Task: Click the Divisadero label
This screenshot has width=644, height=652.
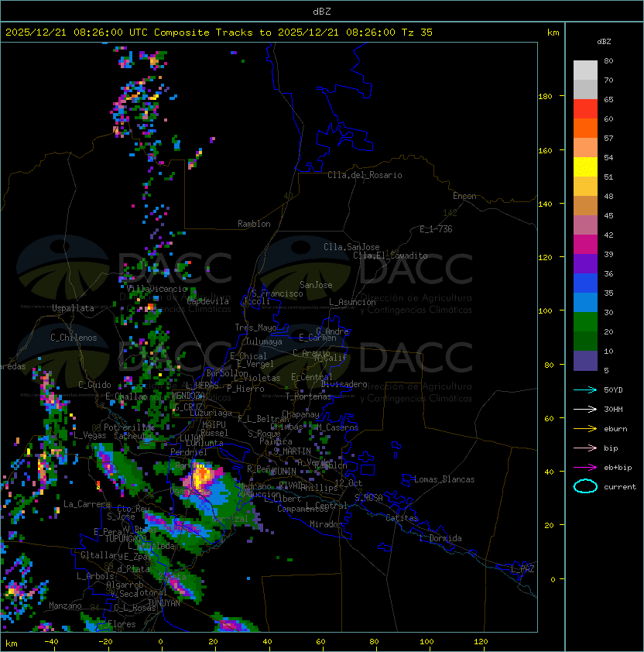Action: [344, 384]
